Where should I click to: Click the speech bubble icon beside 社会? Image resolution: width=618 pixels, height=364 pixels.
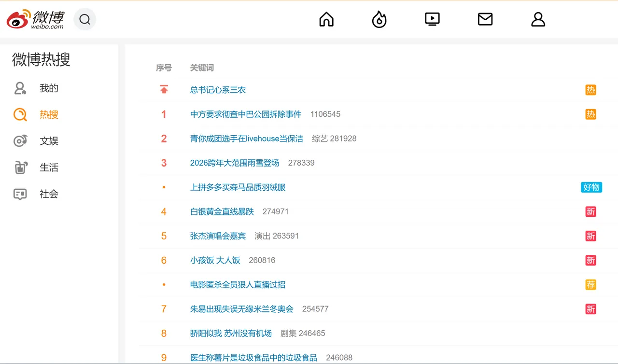point(20,194)
